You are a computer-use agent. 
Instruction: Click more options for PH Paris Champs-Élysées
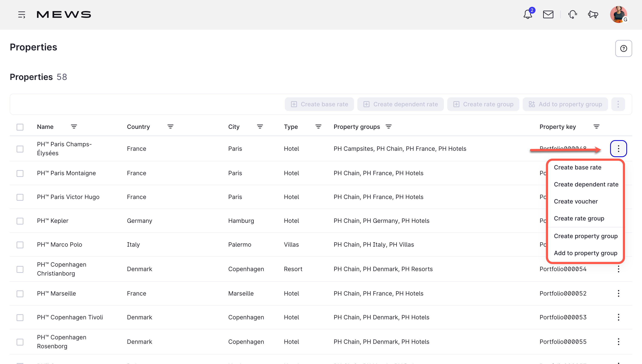coord(618,149)
